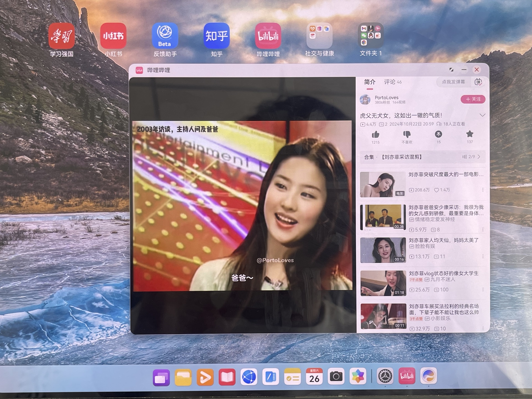
Task: Open the Settings gear in dock
Action: [x=385, y=376]
